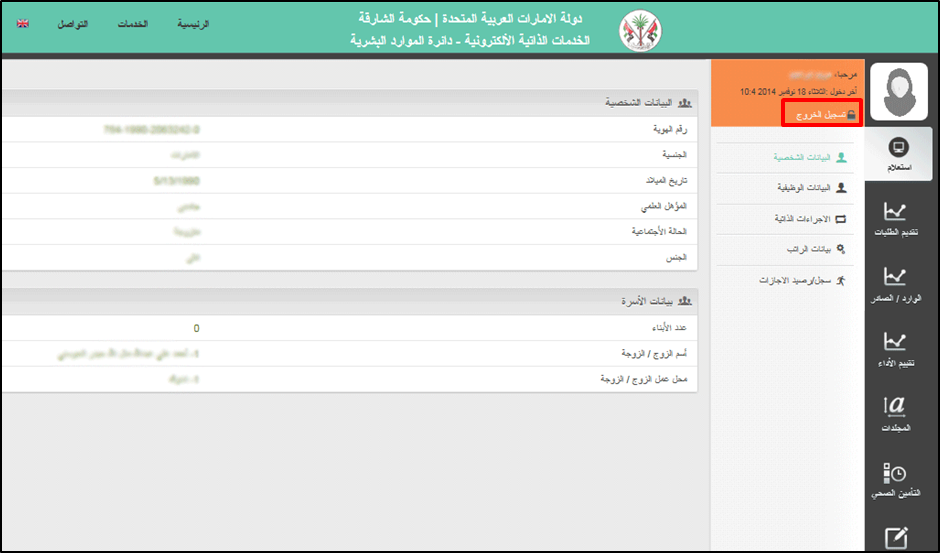Click the subtitle الخدمات الذاتية الألكترونية
This screenshot has width=940, height=553.
click(528, 40)
